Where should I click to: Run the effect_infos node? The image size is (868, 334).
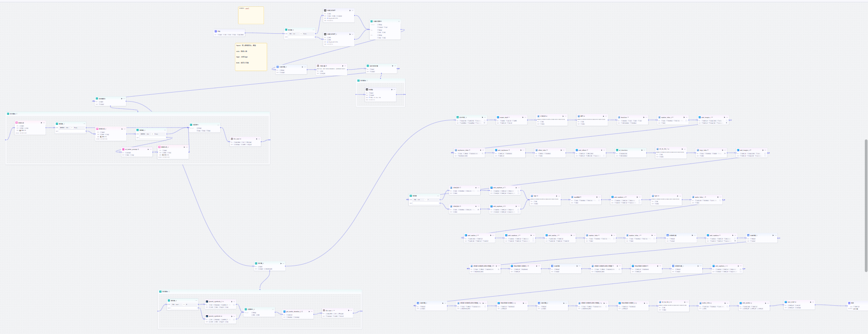[562, 150]
